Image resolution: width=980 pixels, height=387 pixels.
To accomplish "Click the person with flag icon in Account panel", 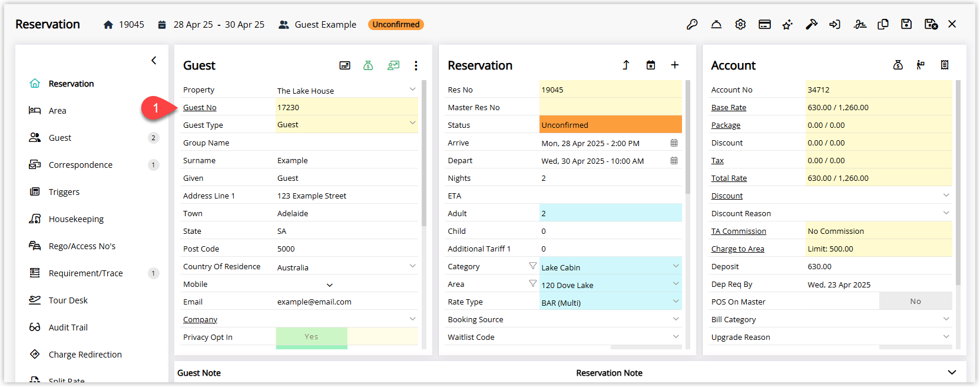I will point(921,65).
